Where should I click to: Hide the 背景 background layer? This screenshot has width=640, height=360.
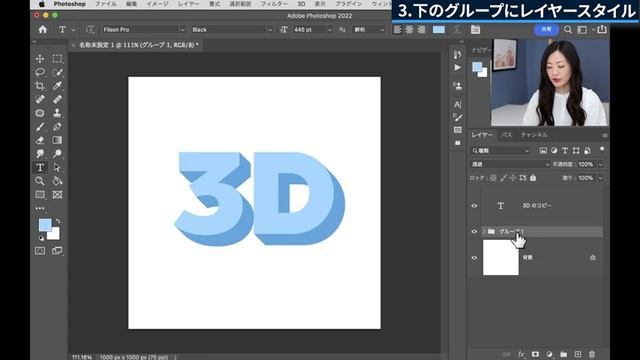[474, 258]
